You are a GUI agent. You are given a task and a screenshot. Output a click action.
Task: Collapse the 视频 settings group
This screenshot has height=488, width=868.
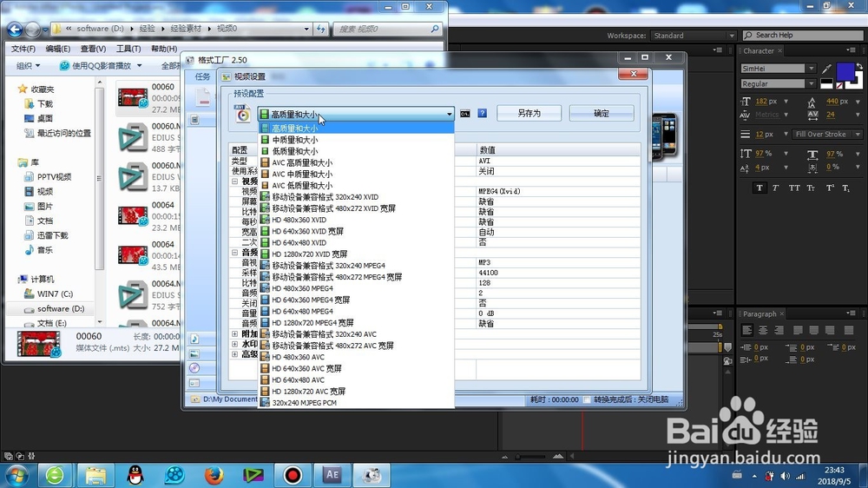coord(234,181)
